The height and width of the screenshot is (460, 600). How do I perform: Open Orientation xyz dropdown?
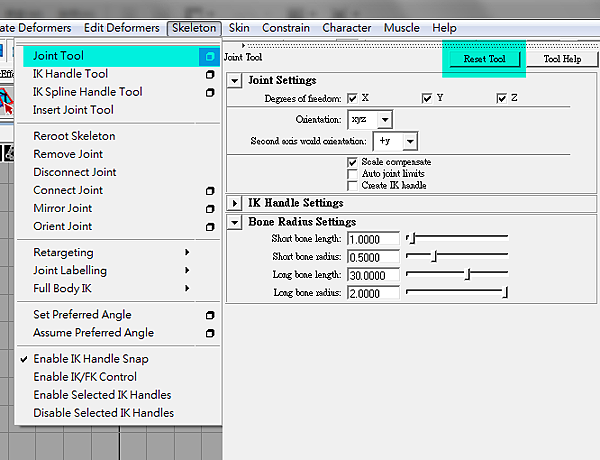(x=370, y=120)
